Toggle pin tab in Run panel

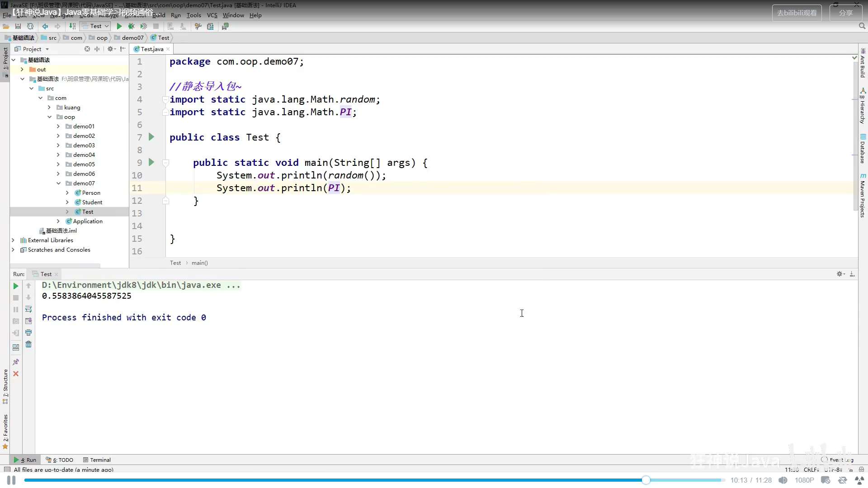pos(16,362)
